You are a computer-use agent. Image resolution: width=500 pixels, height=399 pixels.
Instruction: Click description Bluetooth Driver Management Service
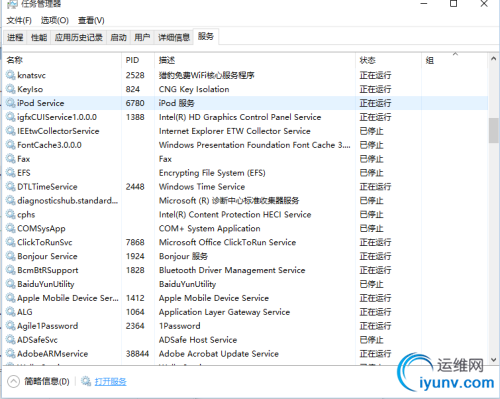click(x=232, y=270)
